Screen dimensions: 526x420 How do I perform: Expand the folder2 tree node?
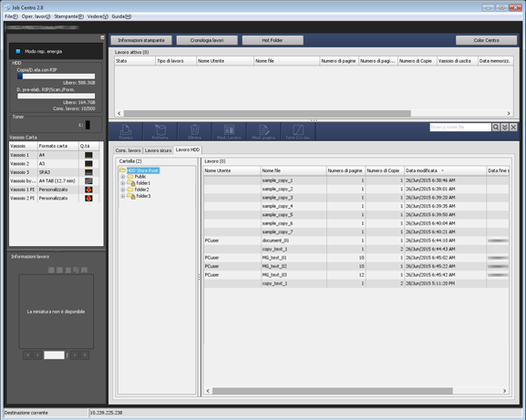122,190
